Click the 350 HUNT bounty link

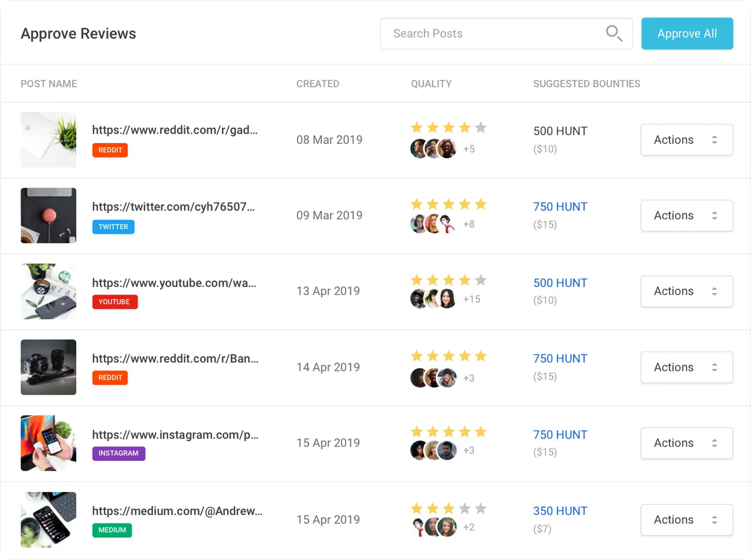pyautogui.click(x=560, y=511)
